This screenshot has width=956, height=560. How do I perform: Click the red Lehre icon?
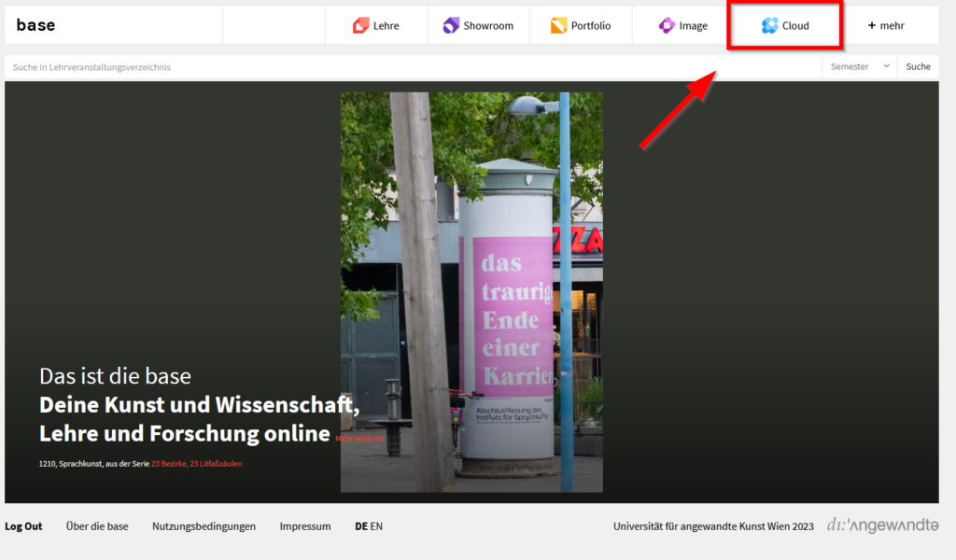360,25
